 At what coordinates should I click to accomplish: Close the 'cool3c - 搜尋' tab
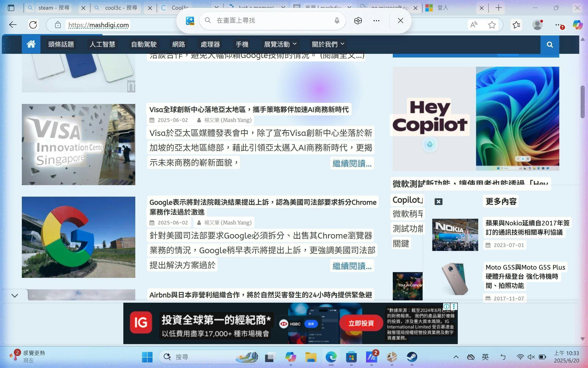click(150, 8)
